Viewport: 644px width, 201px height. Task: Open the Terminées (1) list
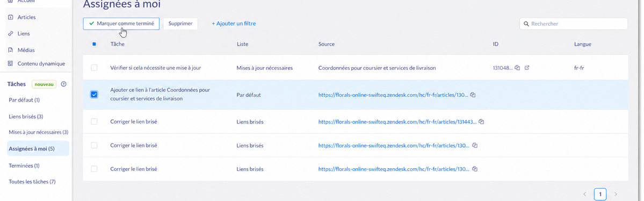click(24, 166)
